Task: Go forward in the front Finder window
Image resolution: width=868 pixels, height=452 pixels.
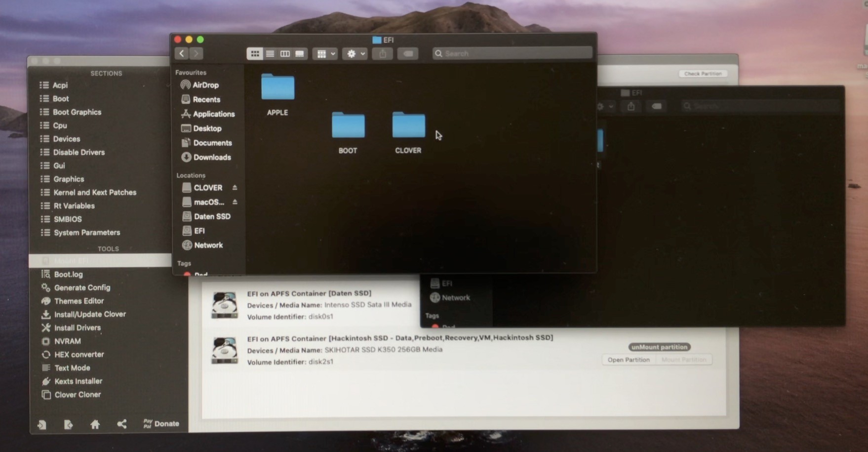Action: click(196, 53)
